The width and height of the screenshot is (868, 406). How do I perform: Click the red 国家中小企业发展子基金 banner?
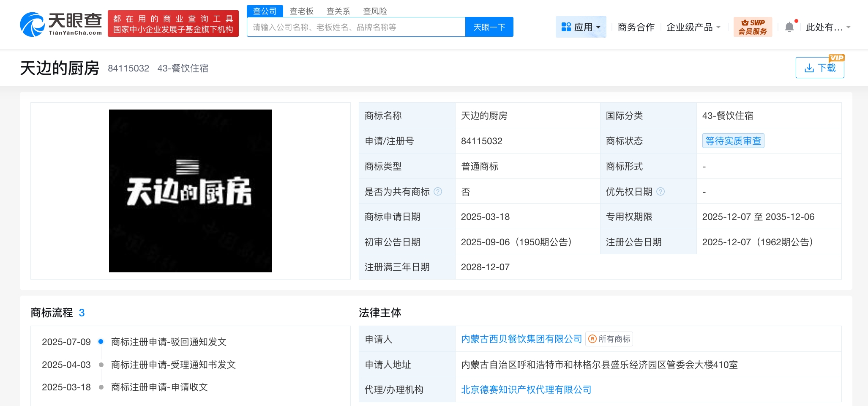(x=173, y=24)
